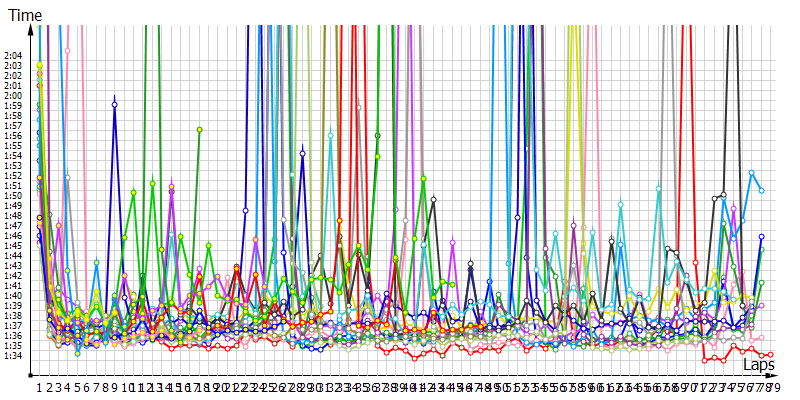Image resolution: width=800 pixels, height=400 pixels.
Task: Click the lap 1 label on the horizontal axis
Action: tap(39, 387)
